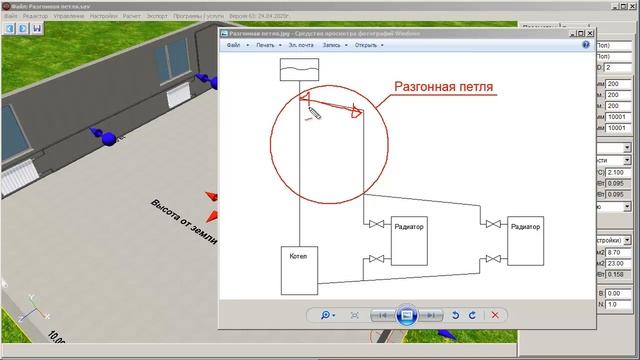Click the B field containing 0.00

pyautogui.click(x=618, y=293)
